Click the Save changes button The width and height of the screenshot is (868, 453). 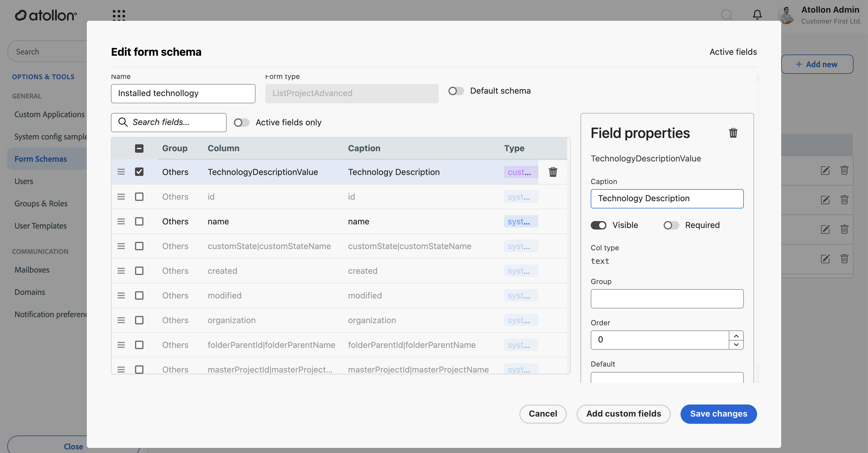tap(719, 414)
